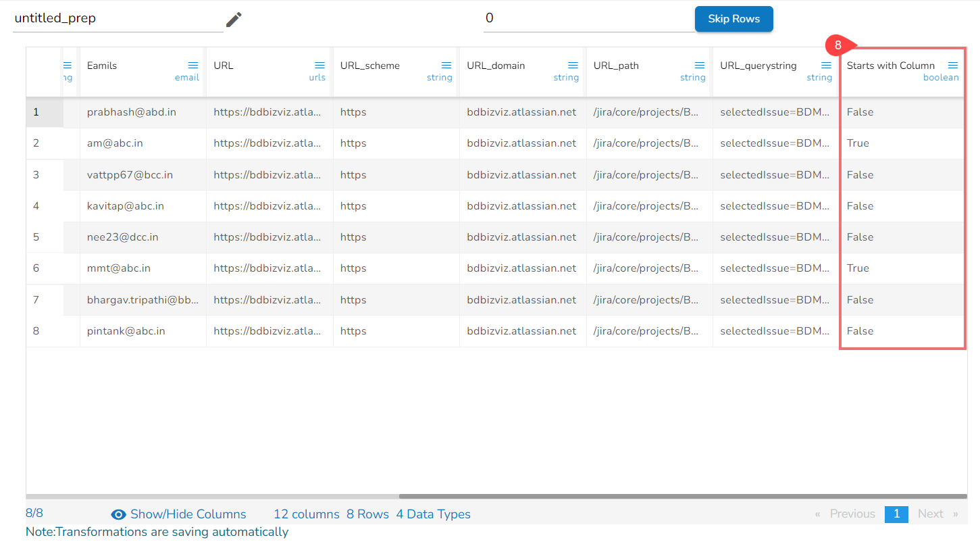The image size is (980, 544).
Task: Click the 12 columns summary link
Action: coord(306,514)
